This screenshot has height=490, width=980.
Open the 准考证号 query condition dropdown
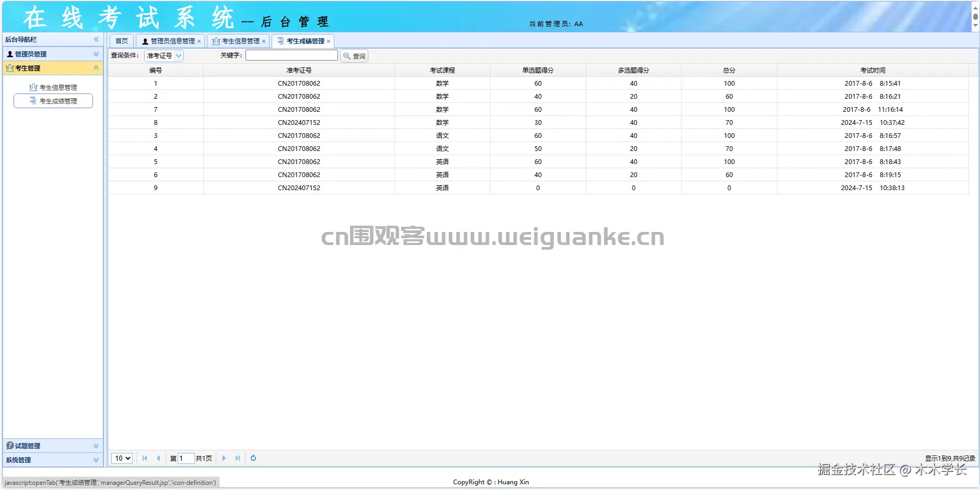pyautogui.click(x=164, y=55)
